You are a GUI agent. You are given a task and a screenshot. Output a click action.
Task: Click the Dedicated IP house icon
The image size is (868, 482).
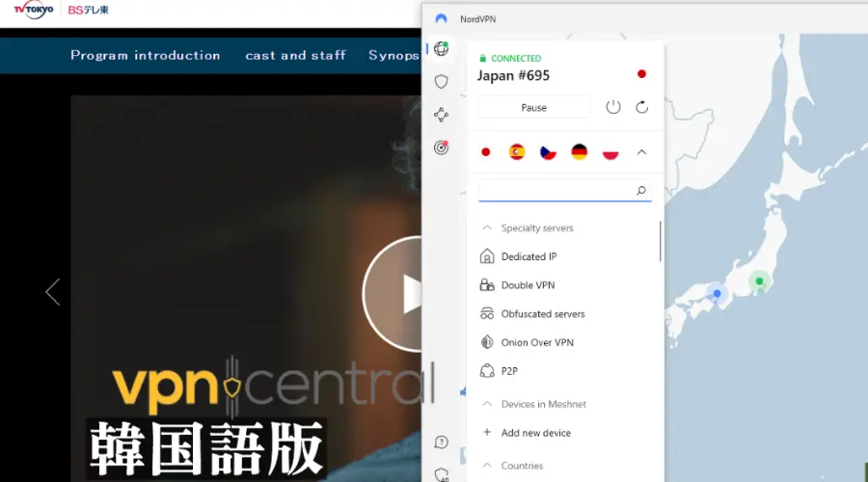487,256
